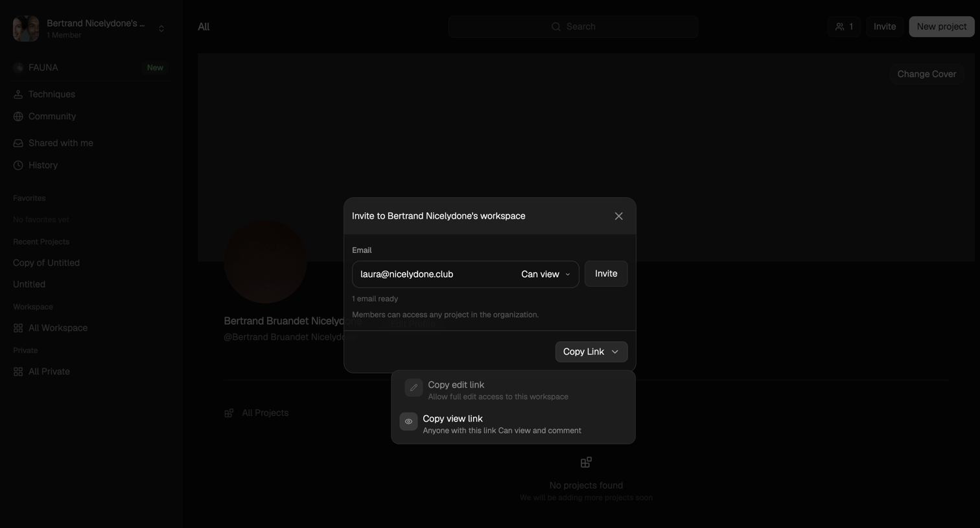This screenshot has height=528, width=980.
Task: Click the 'No projects found' message
Action: pyautogui.click(x=586, y=485)
